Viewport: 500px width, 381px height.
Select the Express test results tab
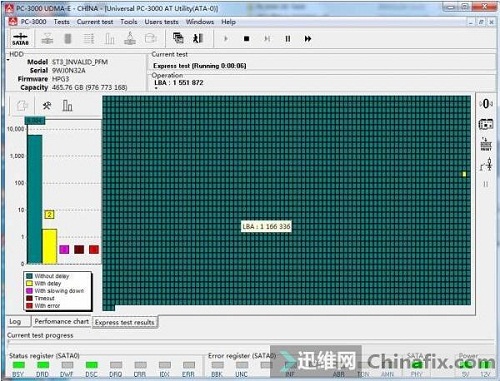[125, 322]
